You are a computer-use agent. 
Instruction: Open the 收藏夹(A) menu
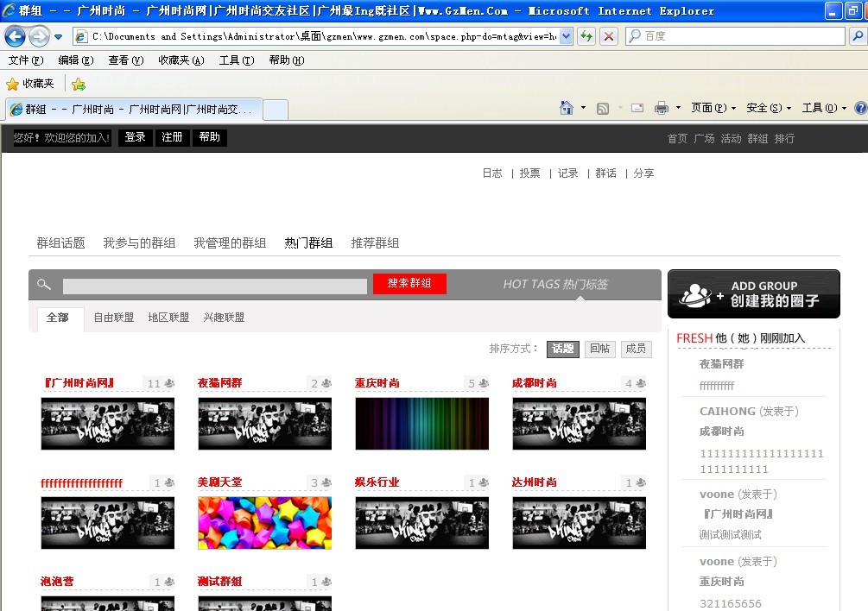coord(181,60)
